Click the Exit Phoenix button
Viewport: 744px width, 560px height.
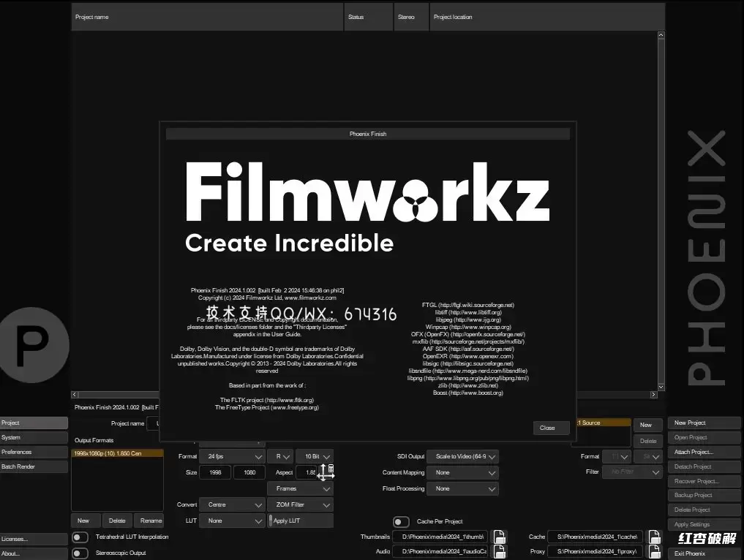click(704, 554)
